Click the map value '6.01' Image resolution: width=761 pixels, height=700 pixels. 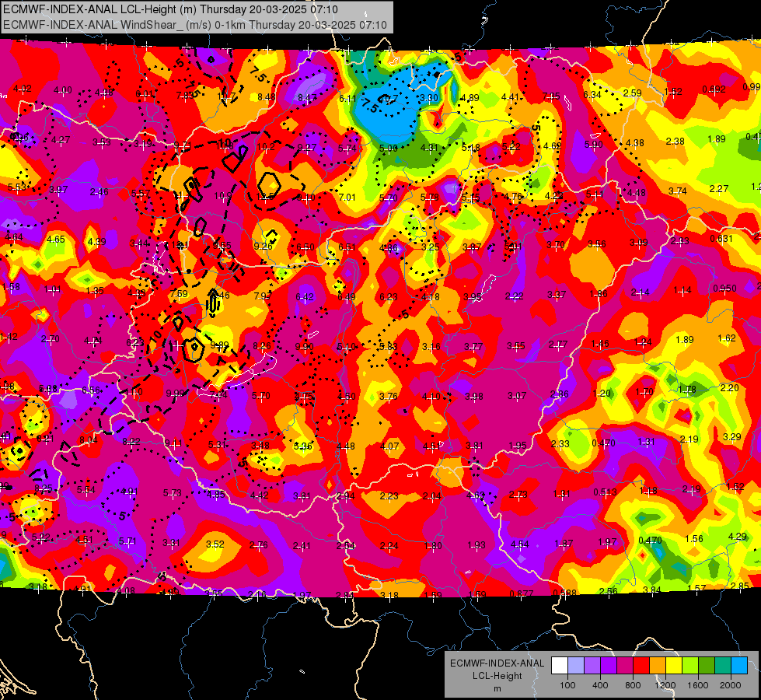pos(145,94)
